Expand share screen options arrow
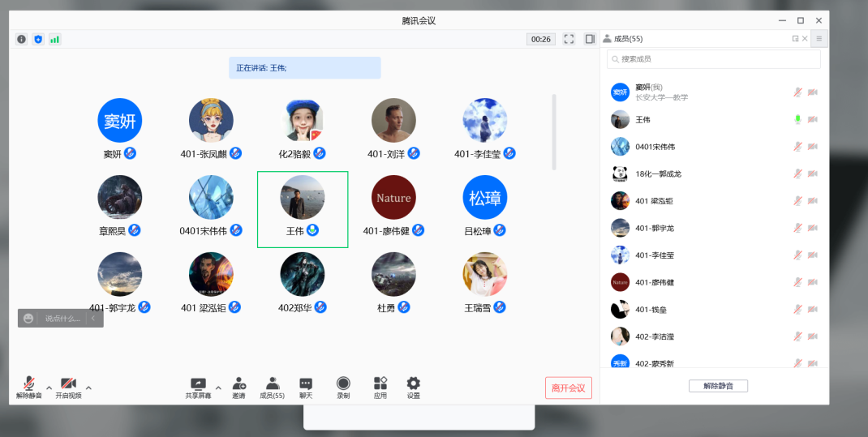868x437 pixels. (x=217, y=388)
